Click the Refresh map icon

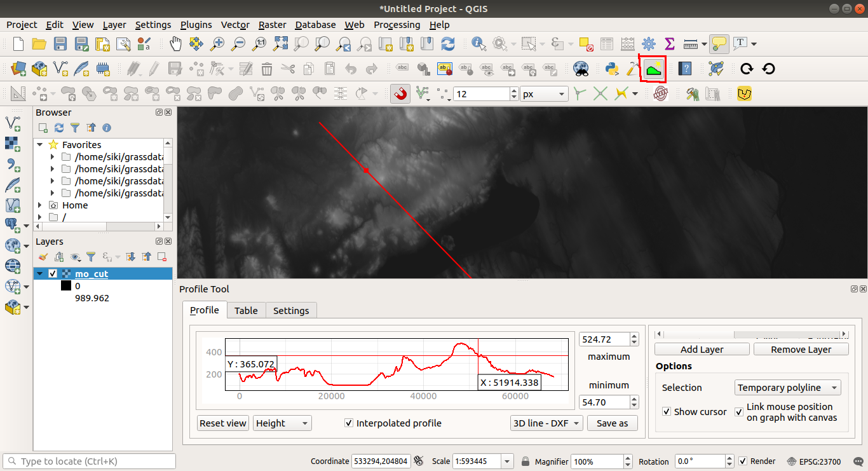[x=448, y=44]
